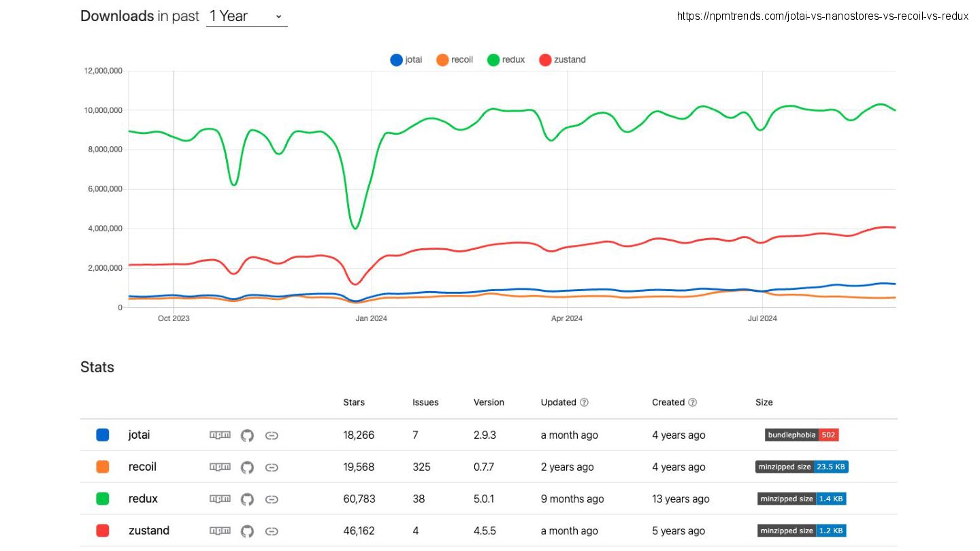
Task: Open zustand's npm page icon
Action: (220, 531)
